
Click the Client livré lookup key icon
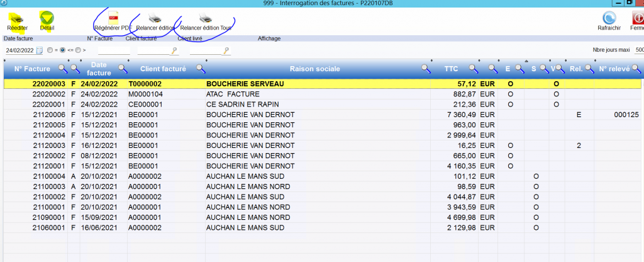(x=226, y=50)
